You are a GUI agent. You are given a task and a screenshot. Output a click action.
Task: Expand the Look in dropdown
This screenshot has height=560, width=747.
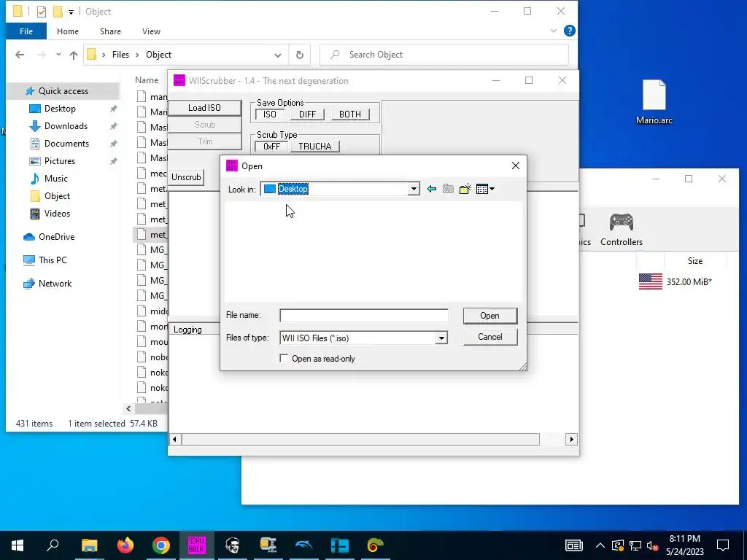pyautogui.click(x=414, y=189)
